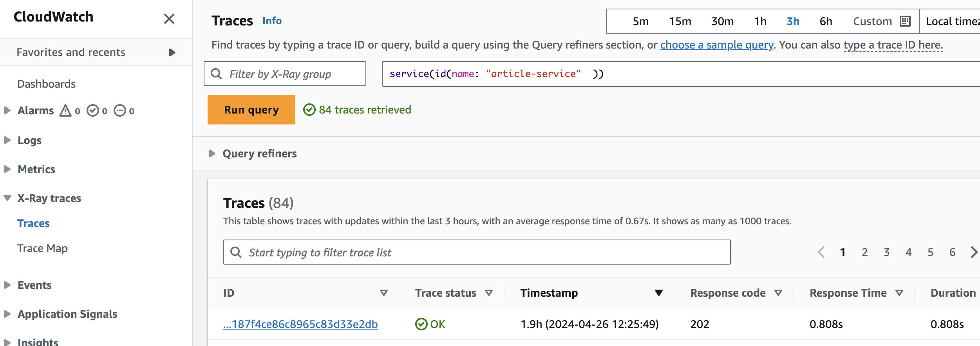The image size is (980, 346).
Task: Select the 6h time range
Action: (x=826, y=21)
